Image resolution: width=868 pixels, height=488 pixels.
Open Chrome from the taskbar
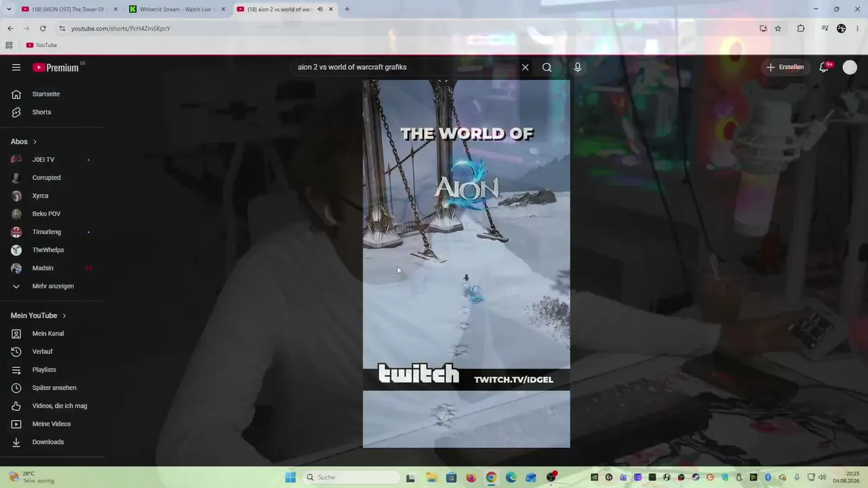tap(491, 477)
